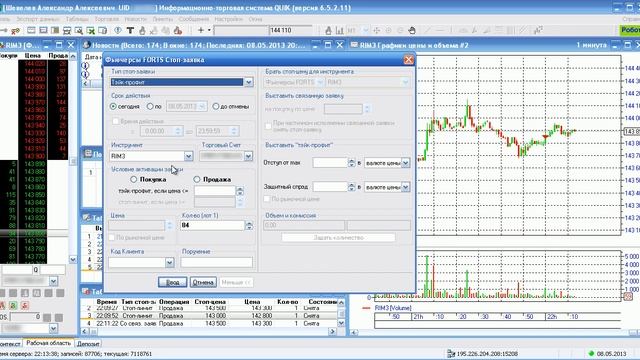This screenshot has width=640, height=360.
Task: Select the 'до отмены' radio button
Action: click(x=216, y=106)
